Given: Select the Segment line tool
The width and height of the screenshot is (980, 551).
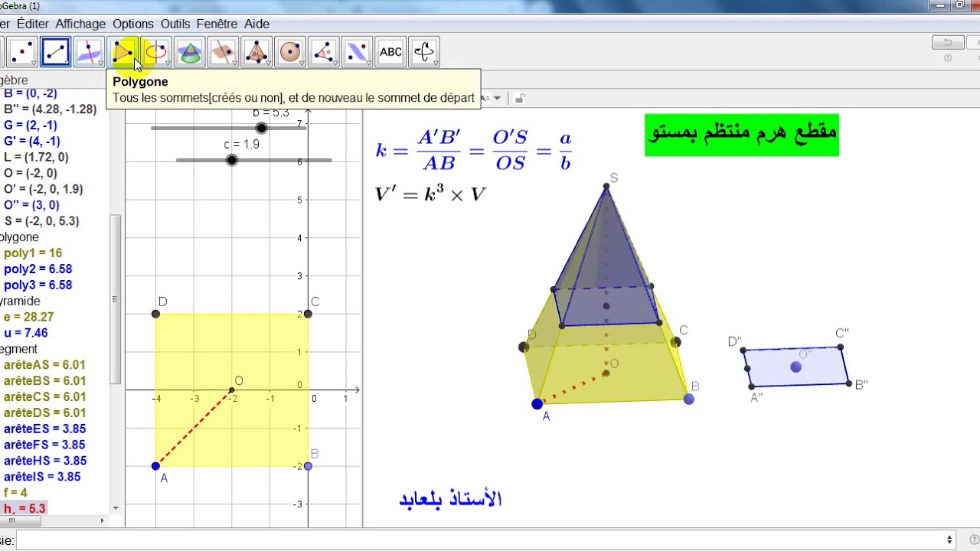Looking at the screenshot, I should point(56,52).
